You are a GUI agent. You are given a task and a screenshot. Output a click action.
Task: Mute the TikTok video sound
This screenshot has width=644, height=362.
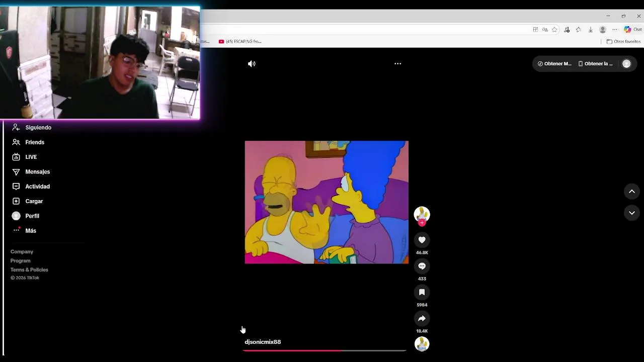[x=252, y=64]
